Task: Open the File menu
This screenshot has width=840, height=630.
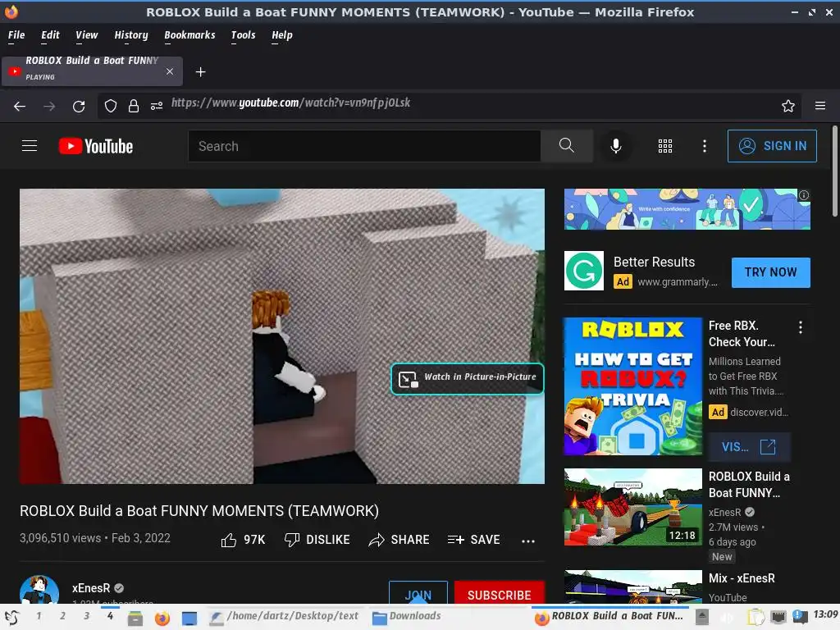Action: click(16, 35)
